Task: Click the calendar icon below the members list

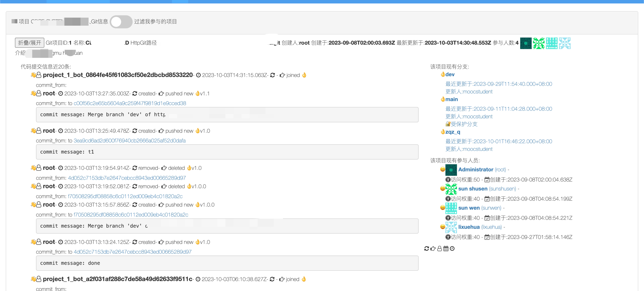Action: pyautogui.click(x=446, y=249)
